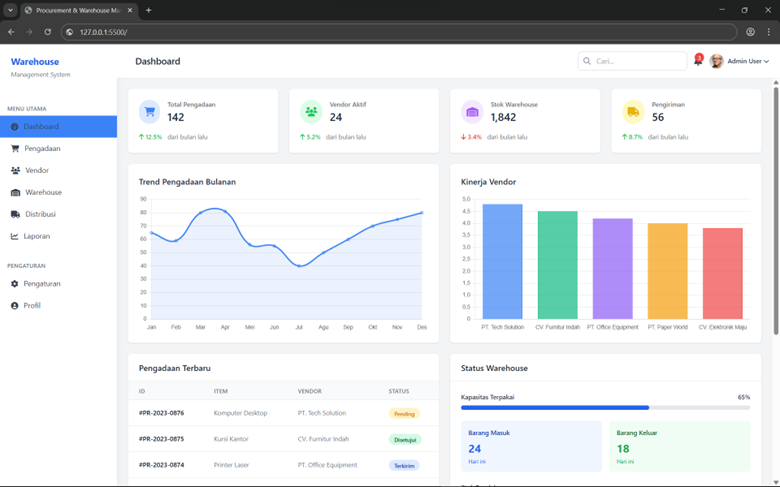
Task: Click the notification bell icon
Action: click(x=697, y=62)
